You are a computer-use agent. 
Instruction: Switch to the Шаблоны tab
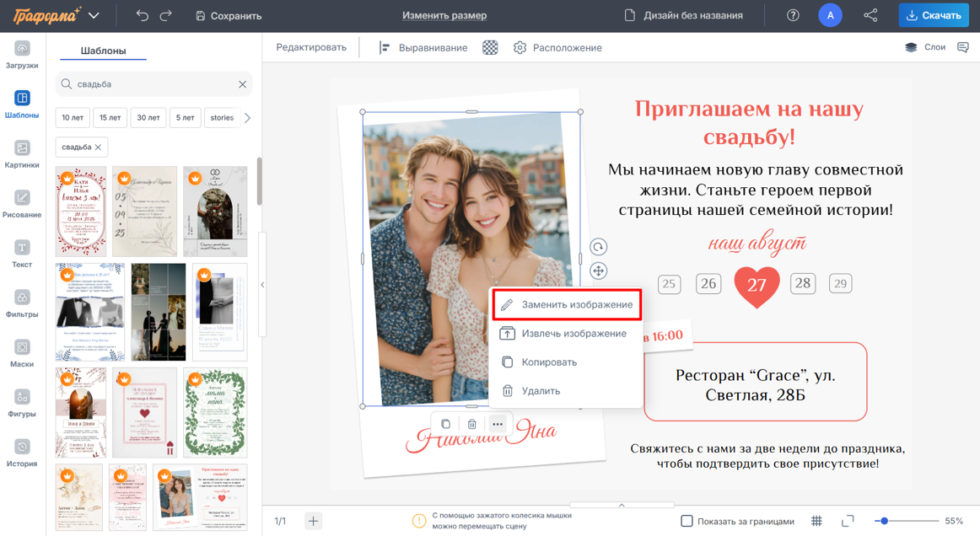102,51
